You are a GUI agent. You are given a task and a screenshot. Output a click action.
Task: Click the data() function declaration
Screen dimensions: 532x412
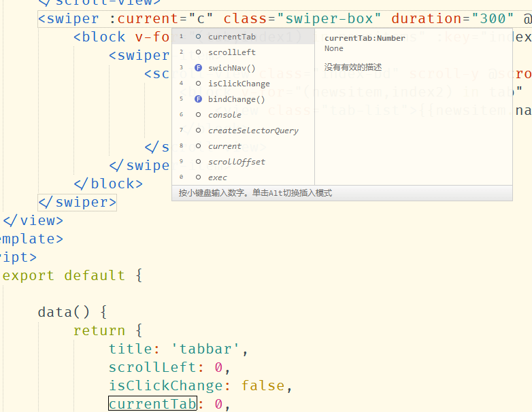72,312
